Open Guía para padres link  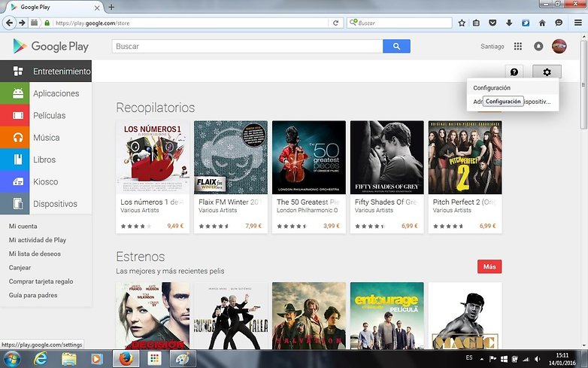coord(33,295)
